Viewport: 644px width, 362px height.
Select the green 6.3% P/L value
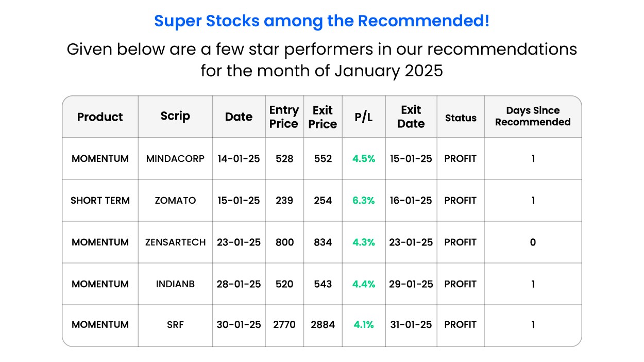pos(363,201)
